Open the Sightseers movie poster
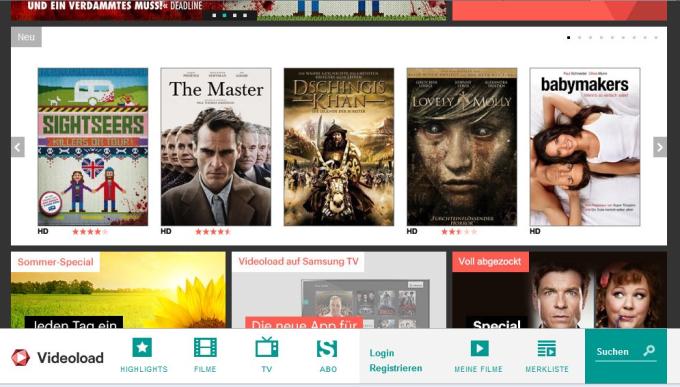This screenshot has width=680, height=387. click(x=93, y=147)
